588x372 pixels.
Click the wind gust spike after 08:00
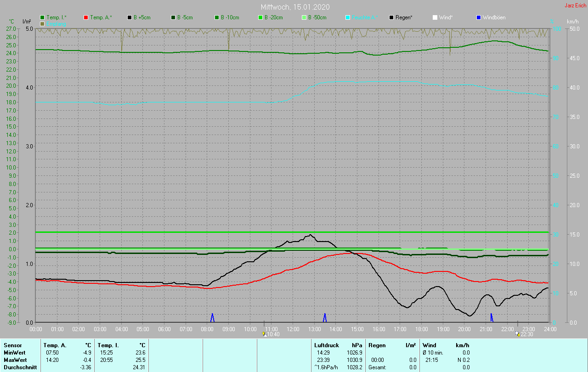212,317
